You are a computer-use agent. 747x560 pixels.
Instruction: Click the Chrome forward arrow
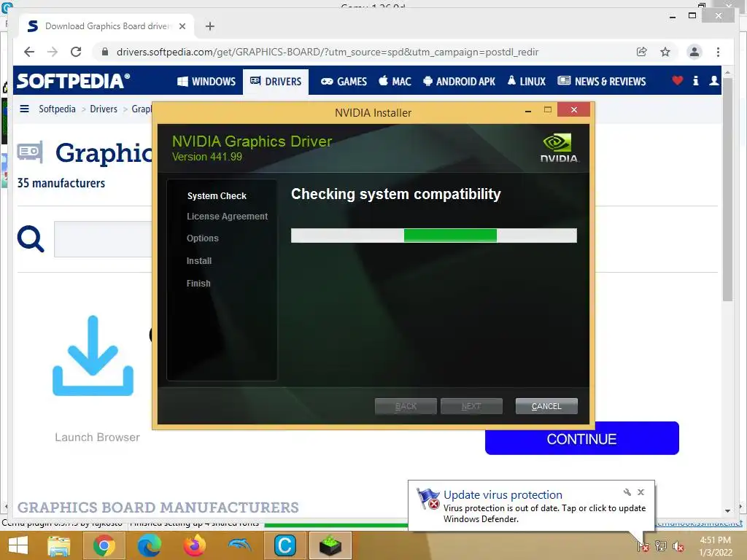pos(53,52)
